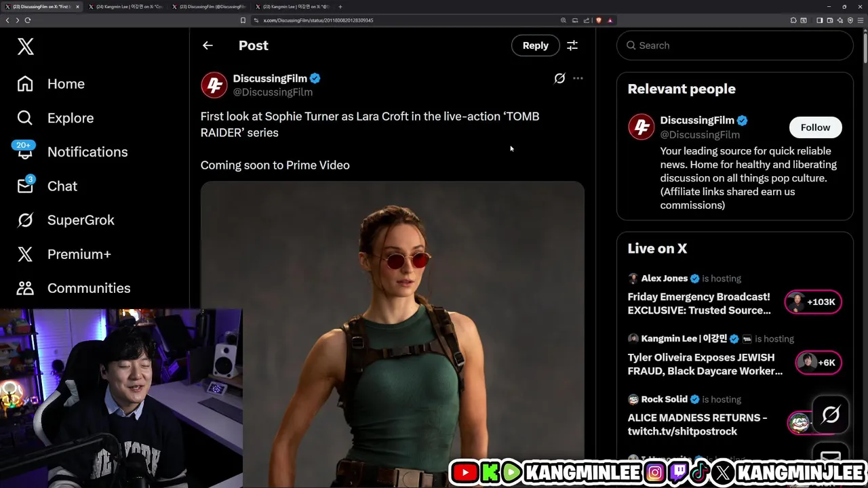Click the Premium+ X icon

pos(25,254)
